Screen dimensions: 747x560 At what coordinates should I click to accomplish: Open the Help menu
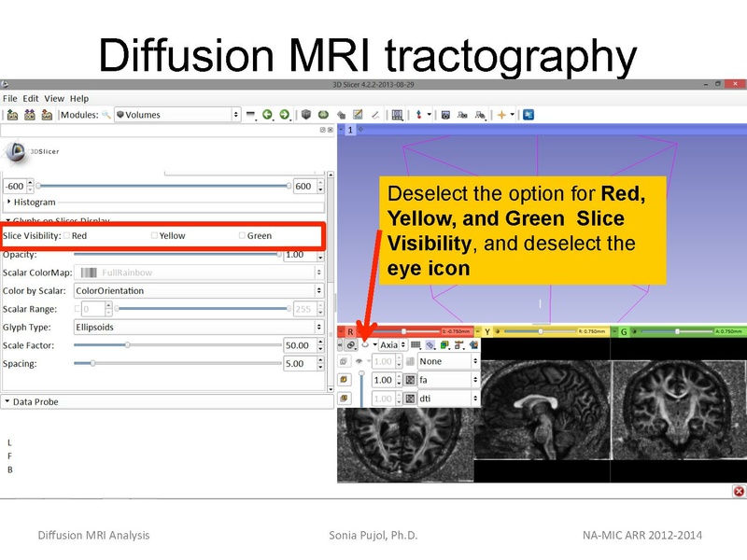(x=79, y=99)
